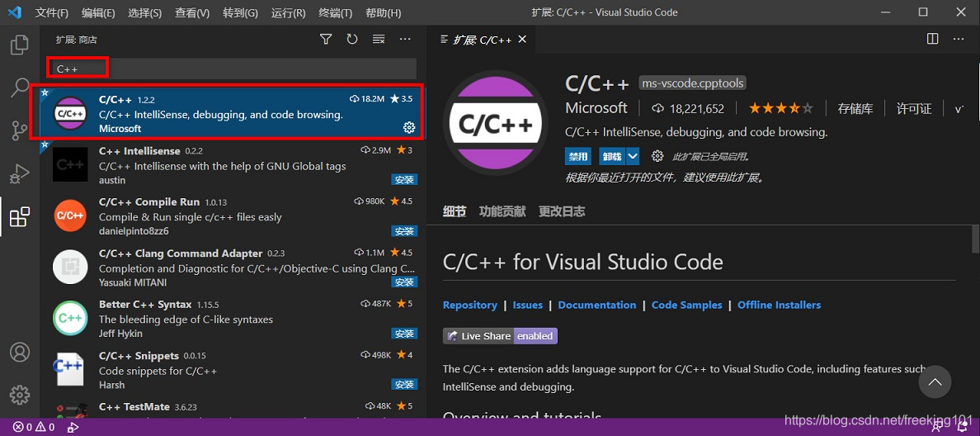Click the star rating of C/C++ extension
Screen dimensions: 980x436
coord(781,109)
